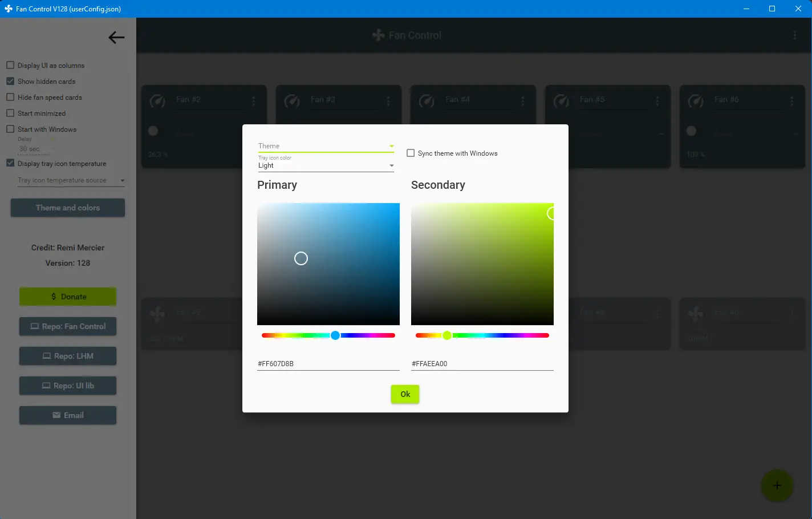
Task: Click the gauge icon on the Fan #5 control card
Action: pyautogui.click(x=561, y=101)
